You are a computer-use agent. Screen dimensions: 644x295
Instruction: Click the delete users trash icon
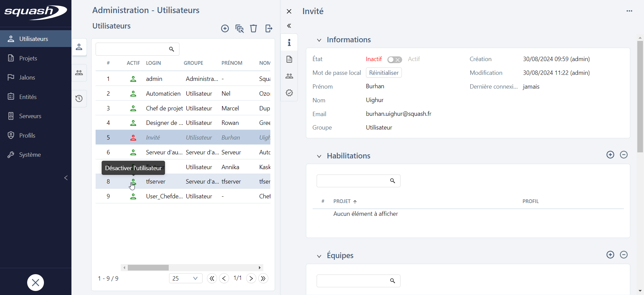click(x=254, y=29)
